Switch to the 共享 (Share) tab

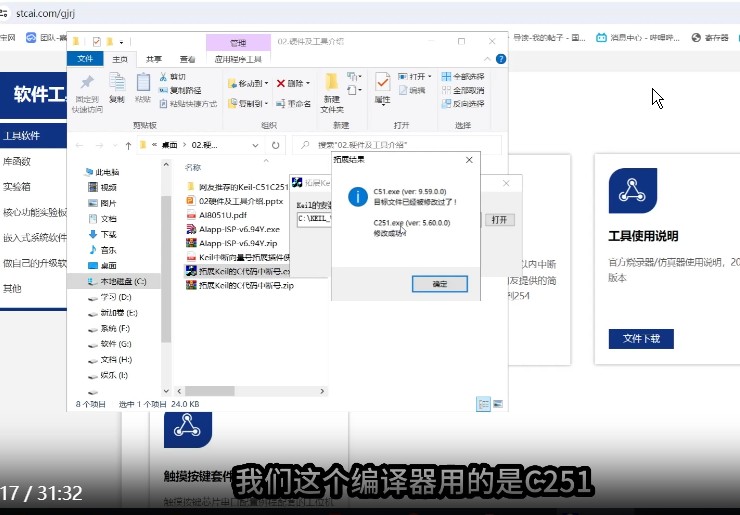[154, 59]
